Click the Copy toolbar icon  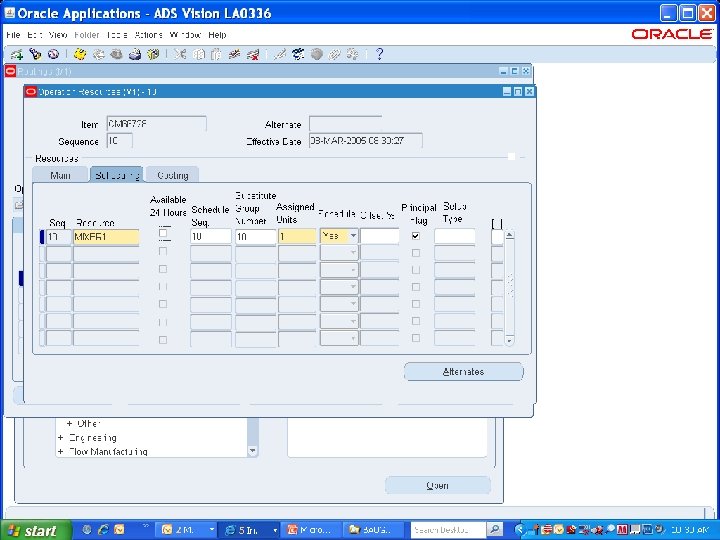click(x=198, y=54)
